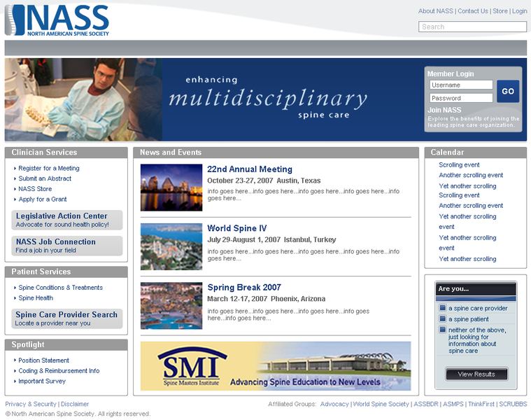Open Spine Care Provider Search
The height and width of the screenshot is (420, 531).
pyautogui.click(x=67, y=318)
